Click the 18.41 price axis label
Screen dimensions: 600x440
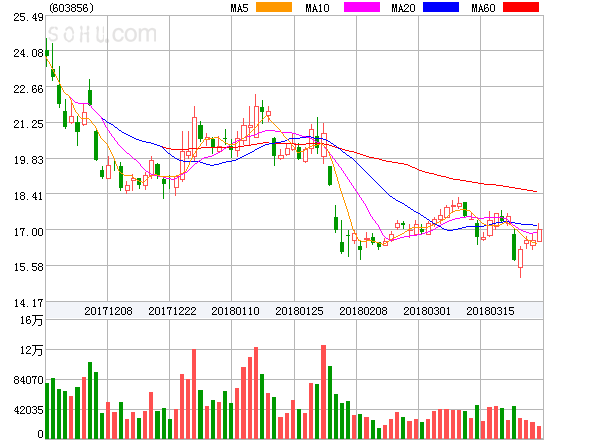[28, 196]
